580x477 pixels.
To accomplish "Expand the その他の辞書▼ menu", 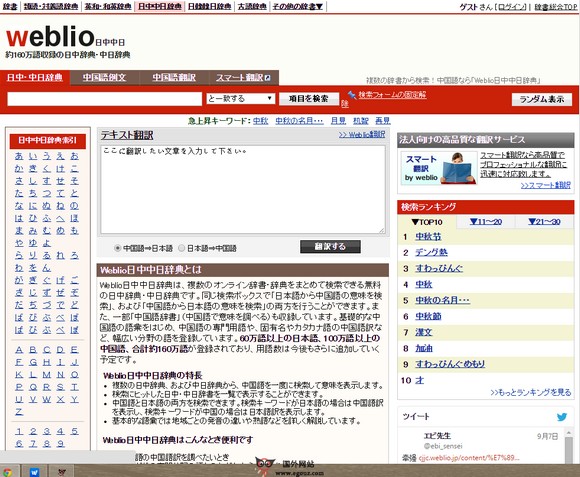I will pos(298,6).
